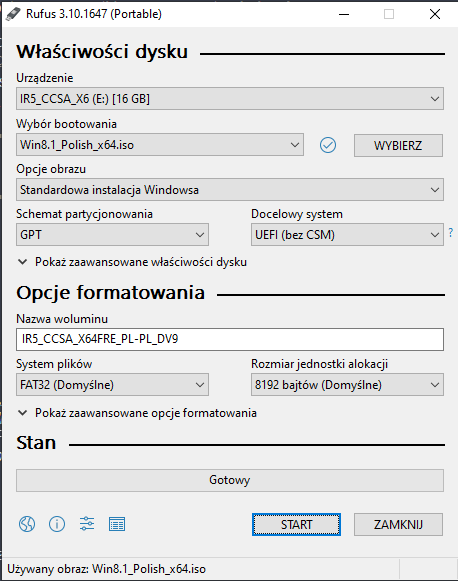Expand Pokaż zaawansowane opcje formatowania
Viewport: 458px width, 581px height.
click(x=137, y=413)
